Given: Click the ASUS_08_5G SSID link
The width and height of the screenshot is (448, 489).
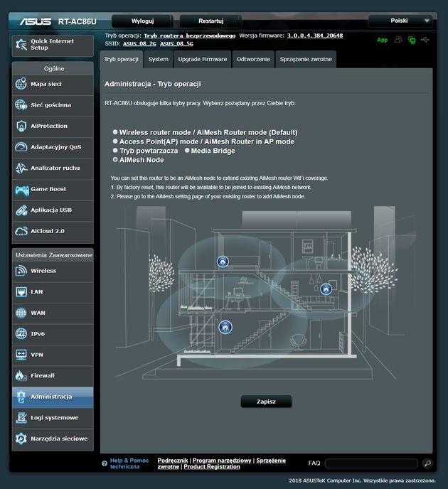Looking at the screenshot, I should (176, 43).
